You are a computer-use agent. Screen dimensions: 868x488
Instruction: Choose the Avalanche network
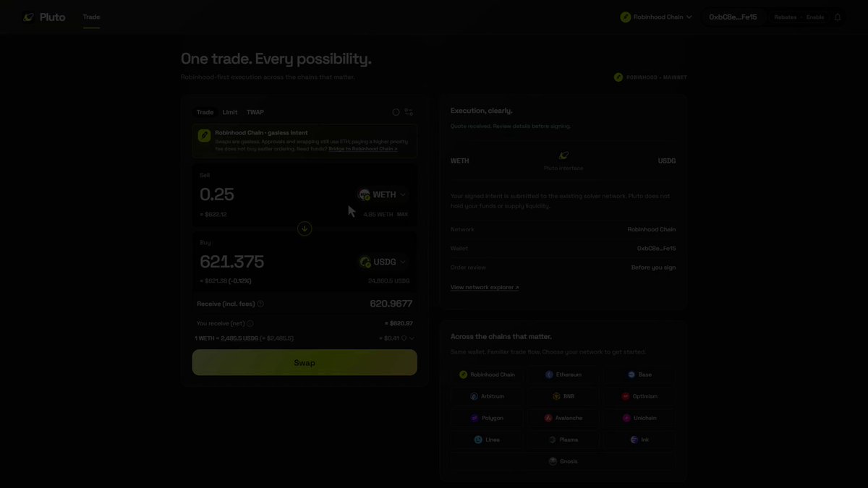(x=563, y=418)
